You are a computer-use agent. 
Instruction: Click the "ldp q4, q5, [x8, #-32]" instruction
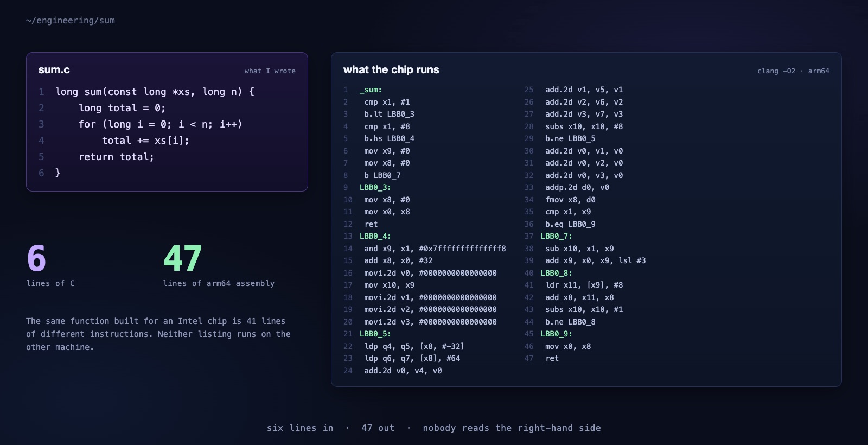coord(414,346)
